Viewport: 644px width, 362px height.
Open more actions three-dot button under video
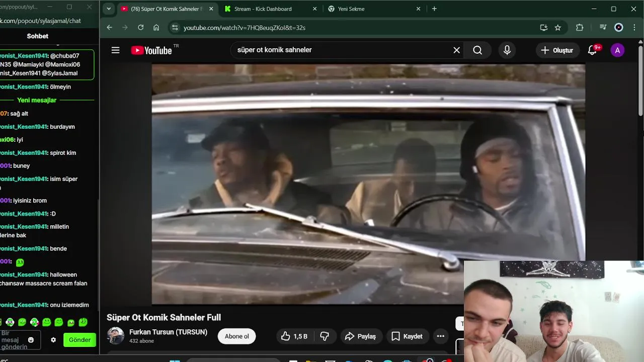(x=441, y=336)
